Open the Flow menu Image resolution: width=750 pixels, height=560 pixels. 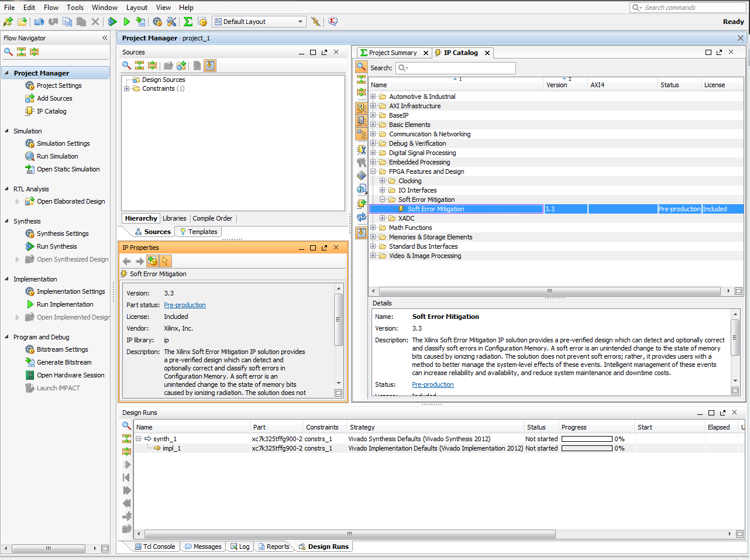(51, 8)
